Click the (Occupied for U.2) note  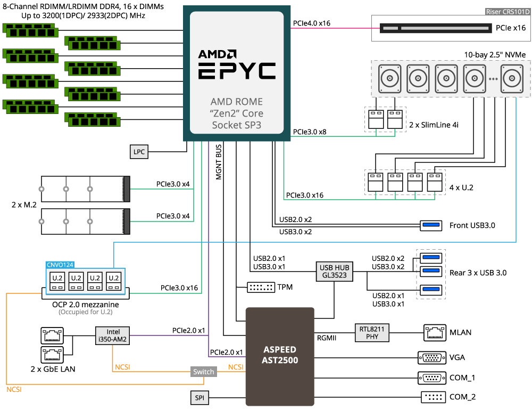tap(86, 312)
